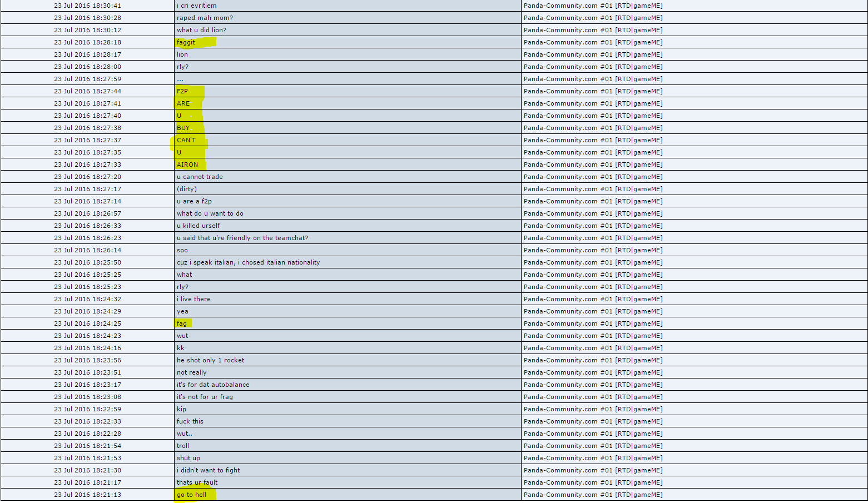Image resolution: width=868 pixels, height=503 pixels.
Task: Open server link in the 18:24:16 row
Action: (593, 348)
